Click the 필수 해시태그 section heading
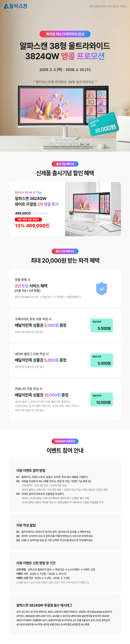Image resolution: width=130 pixels, height=644 pixels. (44, 605)
